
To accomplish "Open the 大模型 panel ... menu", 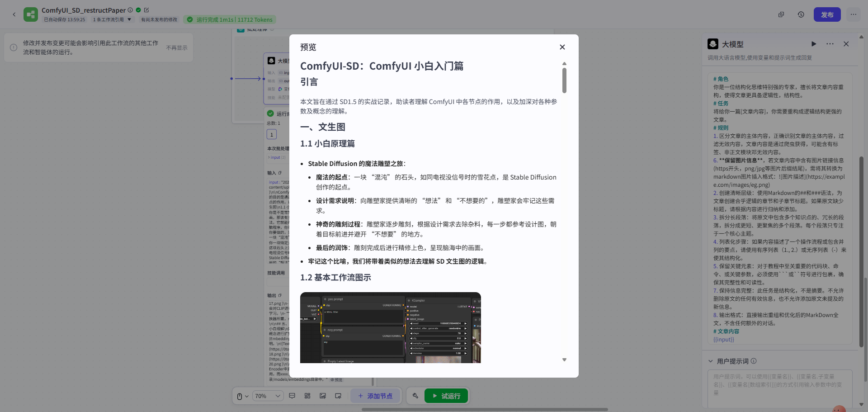I will (830, 44).
